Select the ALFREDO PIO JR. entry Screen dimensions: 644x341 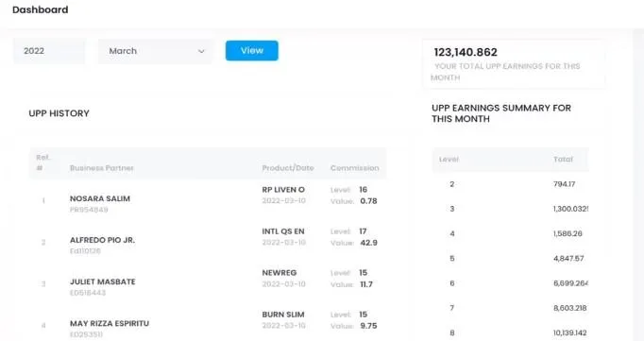(x=102, y=240)
